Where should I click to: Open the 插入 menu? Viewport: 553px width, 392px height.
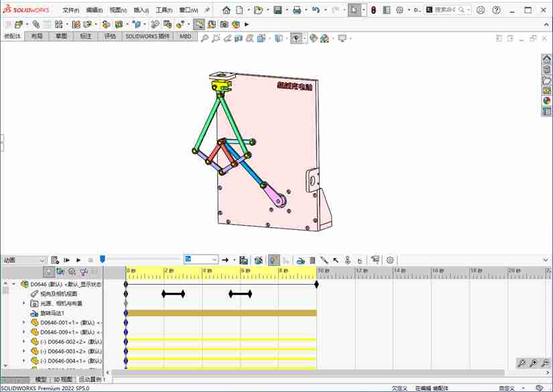[141, 10]
